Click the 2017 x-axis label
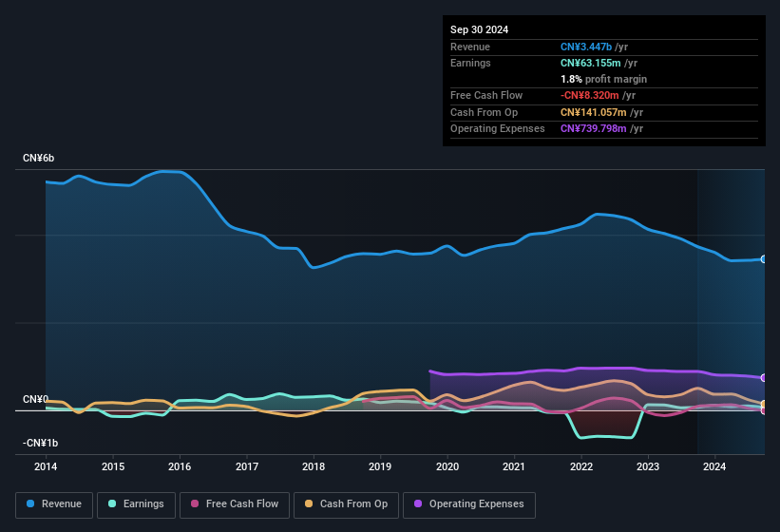 (247, 466)
